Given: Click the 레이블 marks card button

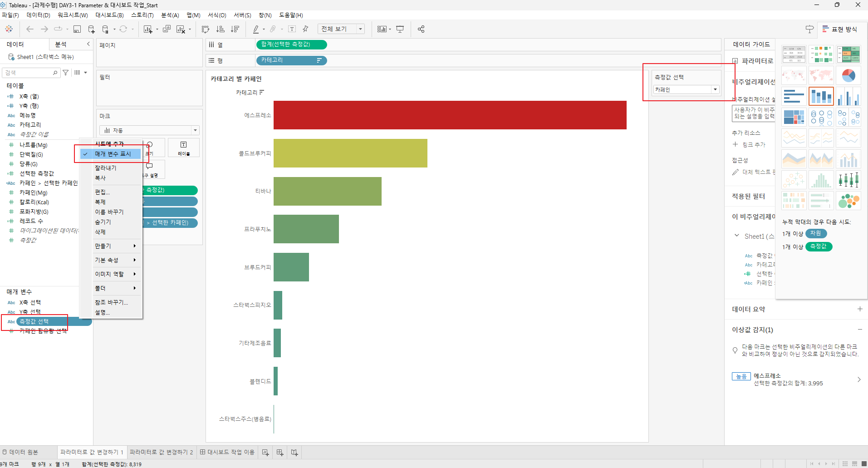Looking at the screenshot, I should [184, 148].
